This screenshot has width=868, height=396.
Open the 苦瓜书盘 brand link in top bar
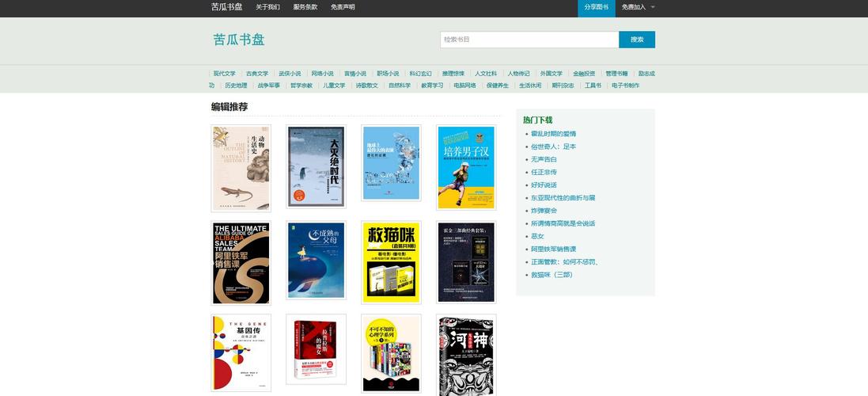[226, 7]
